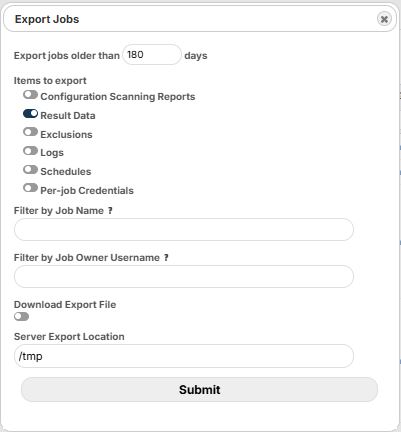Enable the Logs toggle switch
This screenshot has height=432, width=401.
[30, 151]
